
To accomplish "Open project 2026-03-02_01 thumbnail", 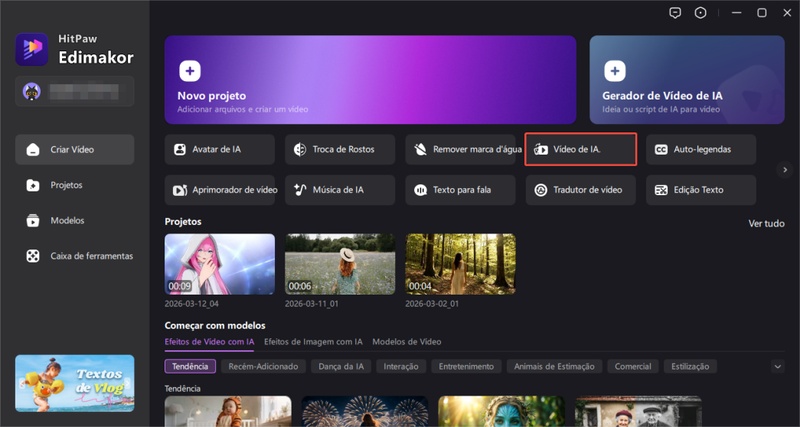I will click(x=460, y=264).
